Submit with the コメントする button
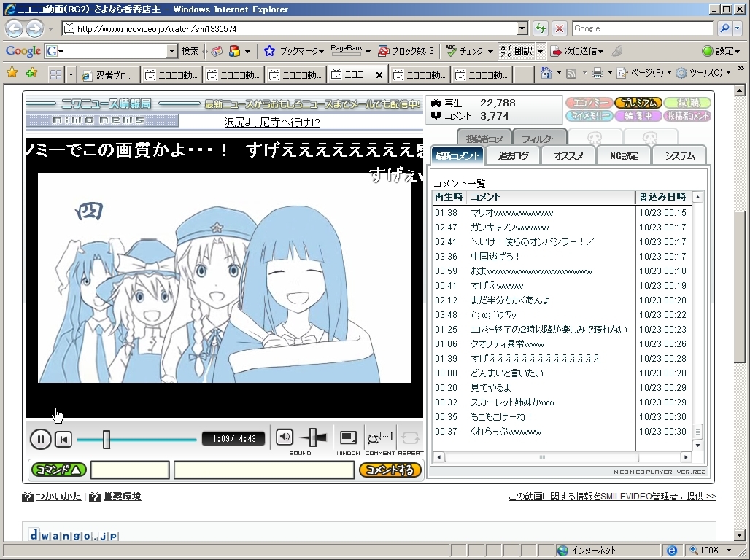The image size is (750, 560). 390,470
